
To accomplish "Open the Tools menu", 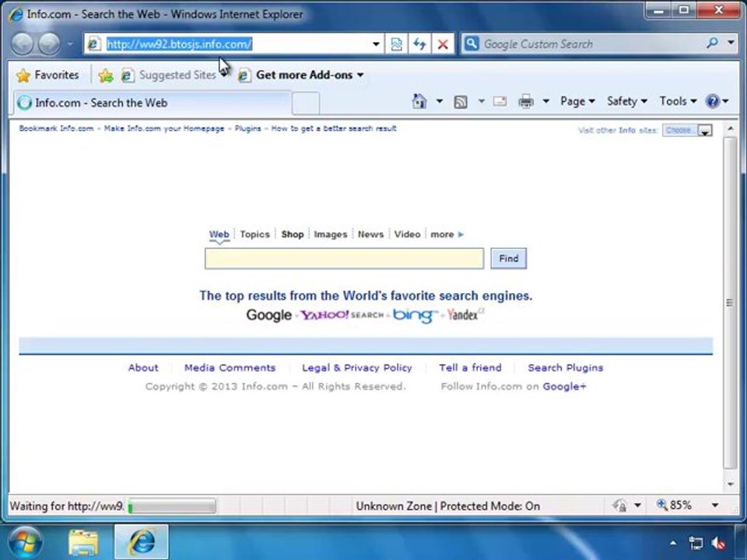I will (678, 101).
